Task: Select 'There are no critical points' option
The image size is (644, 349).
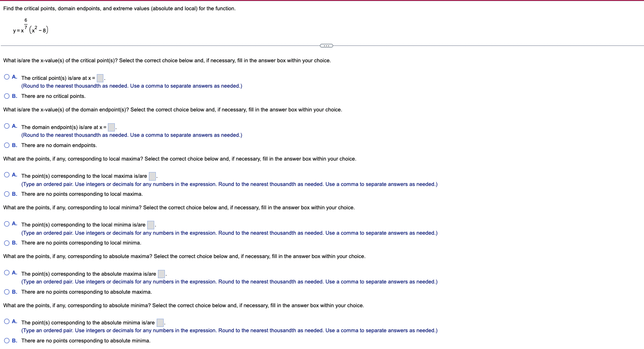Action: pyautogui.click(x=7, y=96)
